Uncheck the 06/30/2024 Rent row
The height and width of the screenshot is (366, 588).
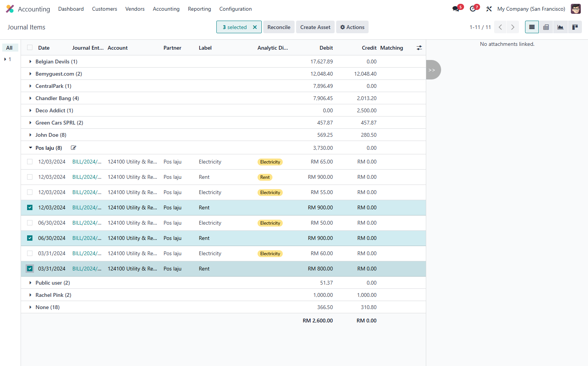(30, 238)
